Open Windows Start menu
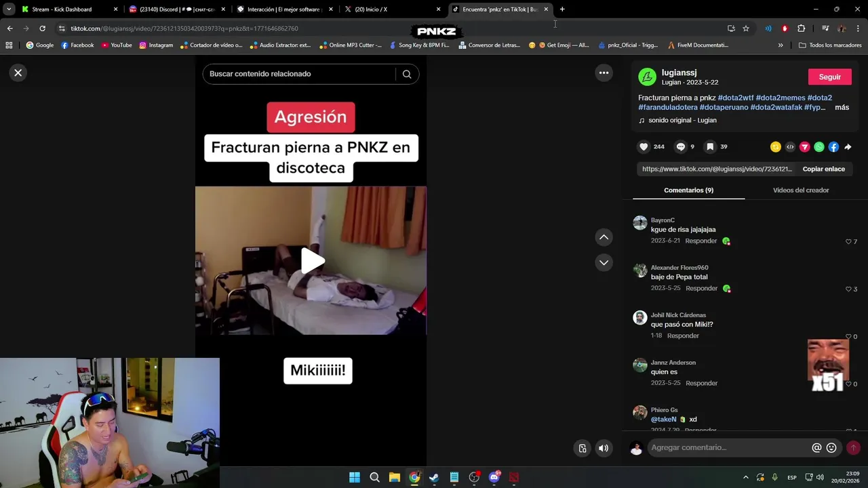 (355, 477)
